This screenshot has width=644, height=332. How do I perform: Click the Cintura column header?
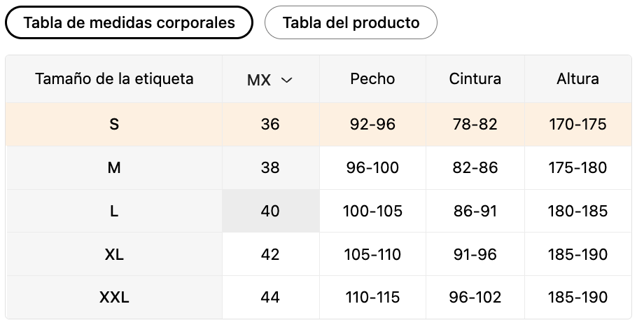pos(475,79)
